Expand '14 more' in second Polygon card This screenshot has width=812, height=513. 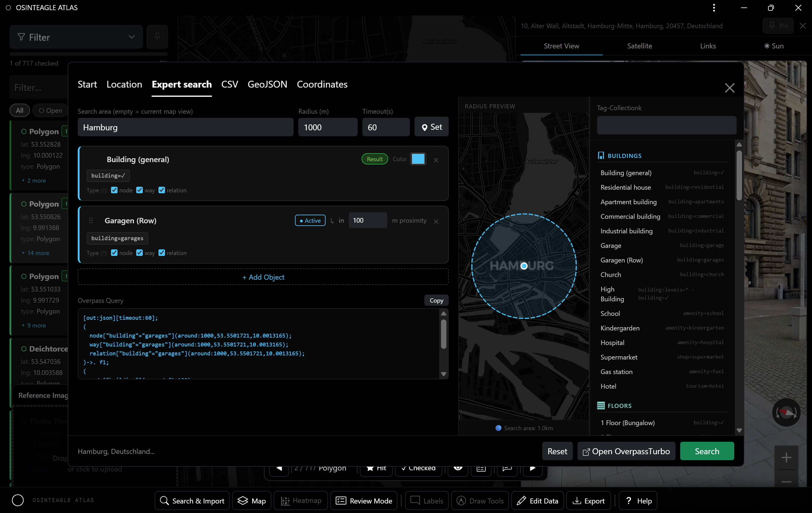coord(35,253)
